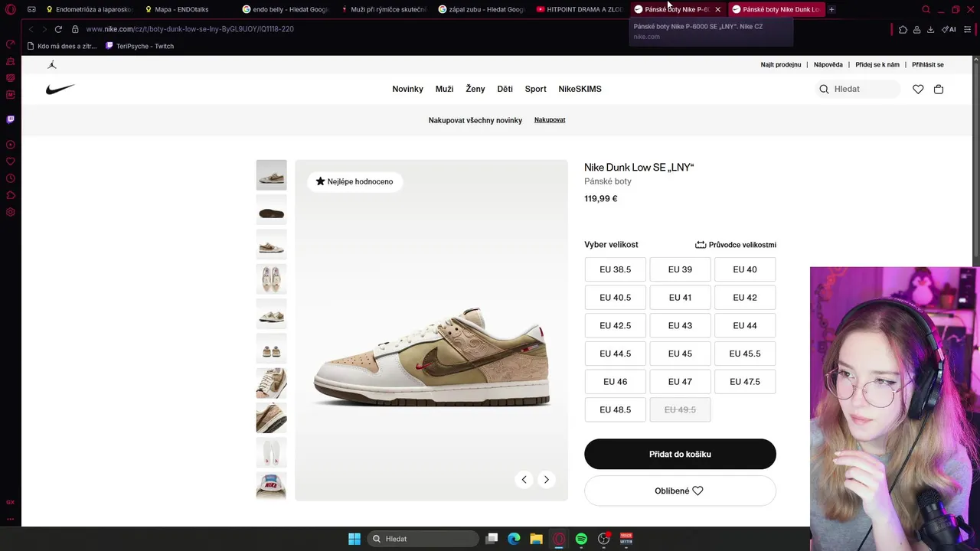
Task: Open the NikeSKIMS menu
Action: coord(580,89)
